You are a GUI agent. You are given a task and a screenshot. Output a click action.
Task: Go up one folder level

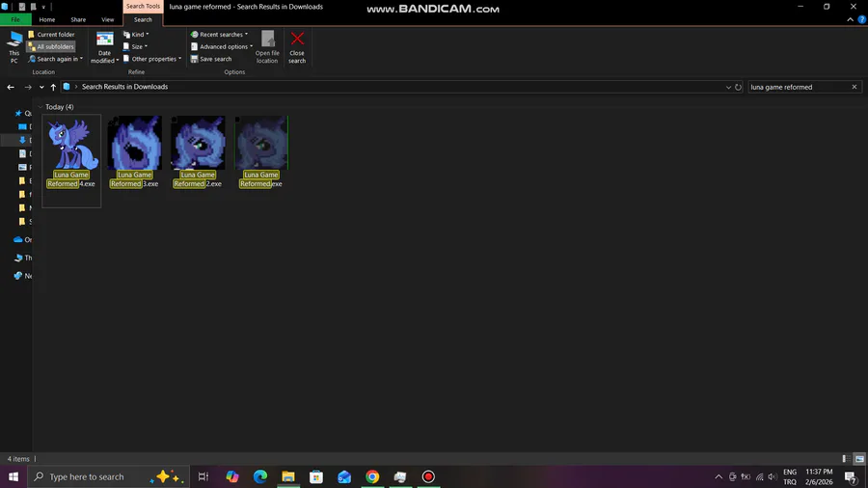[53, 87]
